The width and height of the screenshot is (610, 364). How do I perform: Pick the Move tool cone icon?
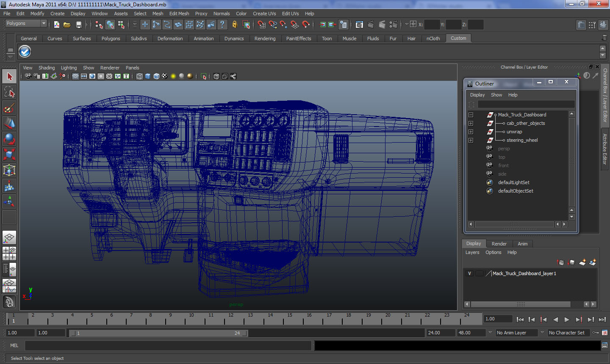pyautogui.click(x=9, y=123)
